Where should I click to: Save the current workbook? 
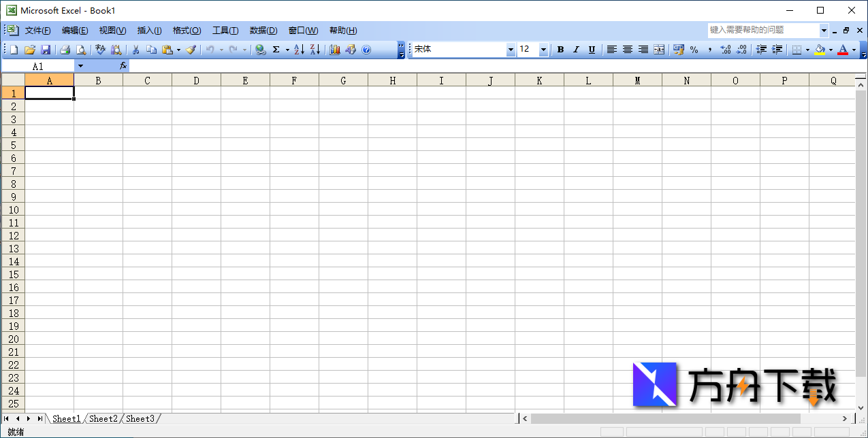pos(46,49)
